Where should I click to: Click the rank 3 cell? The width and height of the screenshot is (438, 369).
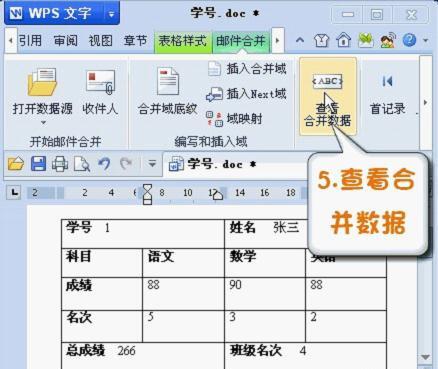coord(265,326)
